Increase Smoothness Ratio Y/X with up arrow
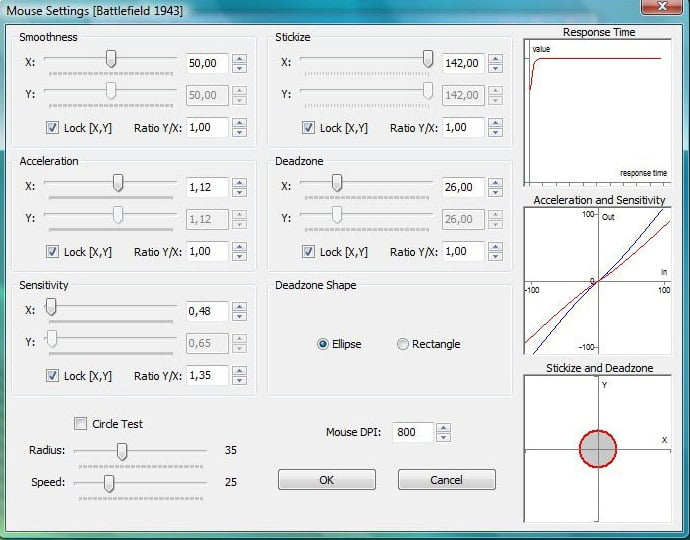 coord(239,124)
